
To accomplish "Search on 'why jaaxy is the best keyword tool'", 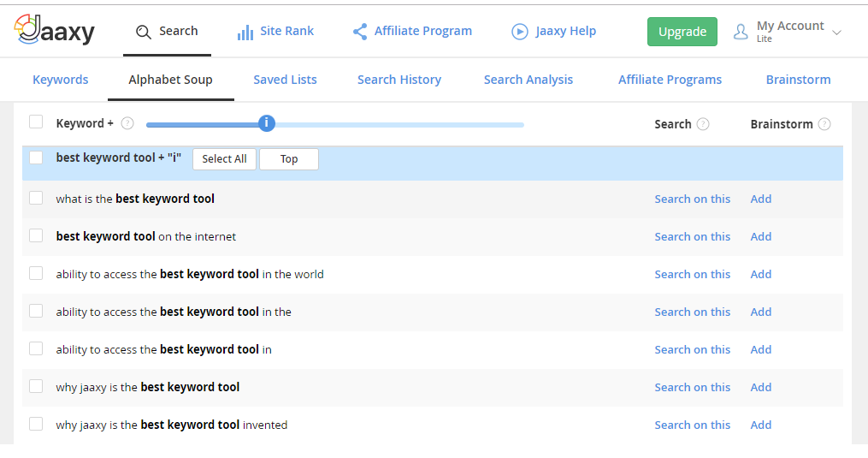I will pos(692,388).
